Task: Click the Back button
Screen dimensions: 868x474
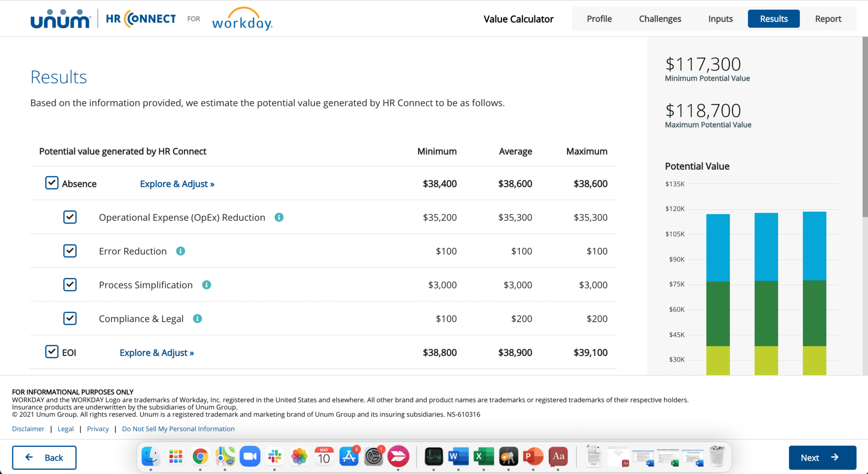Action: (44, 457)
